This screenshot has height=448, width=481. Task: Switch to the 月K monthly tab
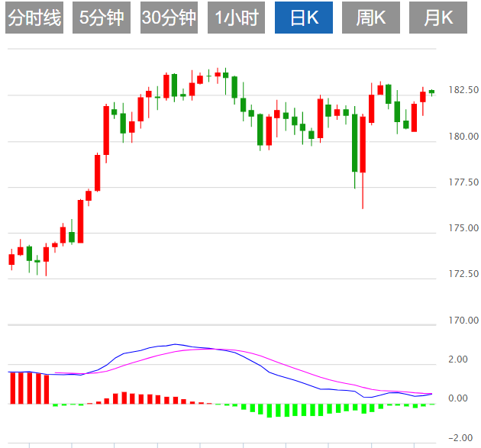point(438,18)
